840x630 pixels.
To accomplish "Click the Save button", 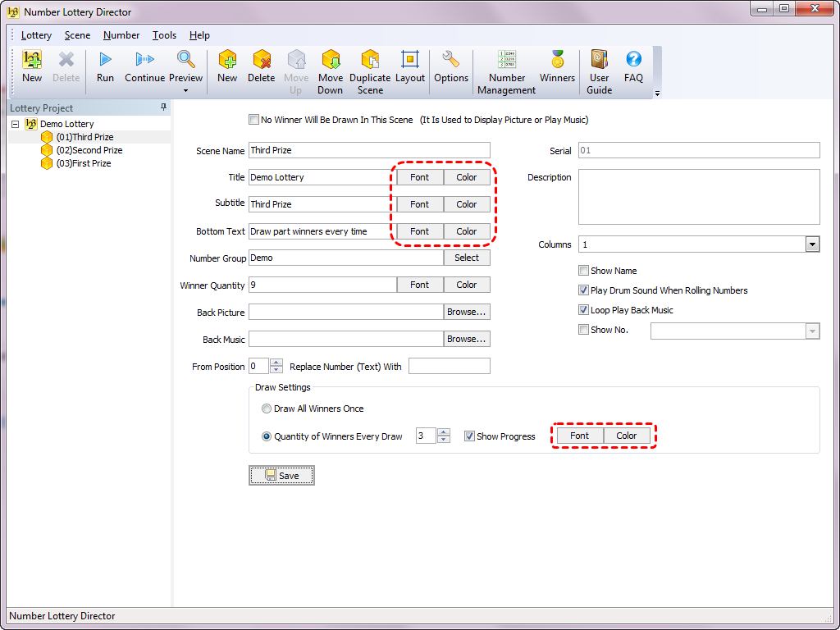I will pos(281,476).
